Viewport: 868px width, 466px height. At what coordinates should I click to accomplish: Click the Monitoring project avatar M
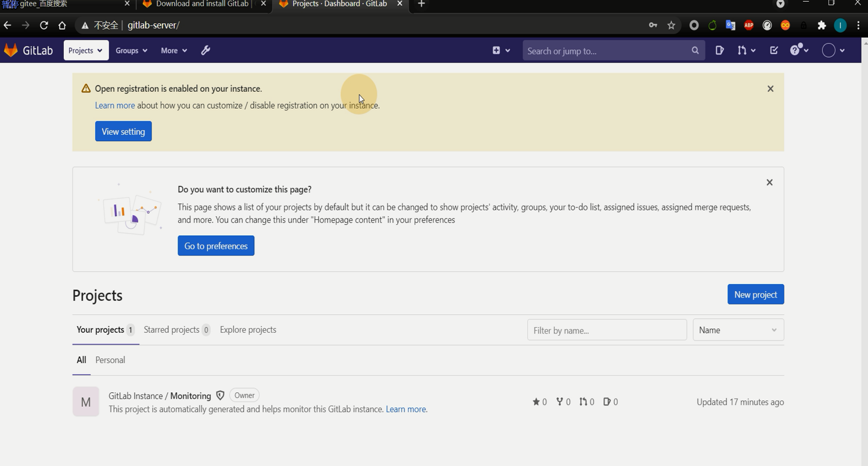click(x=86, y=402)
